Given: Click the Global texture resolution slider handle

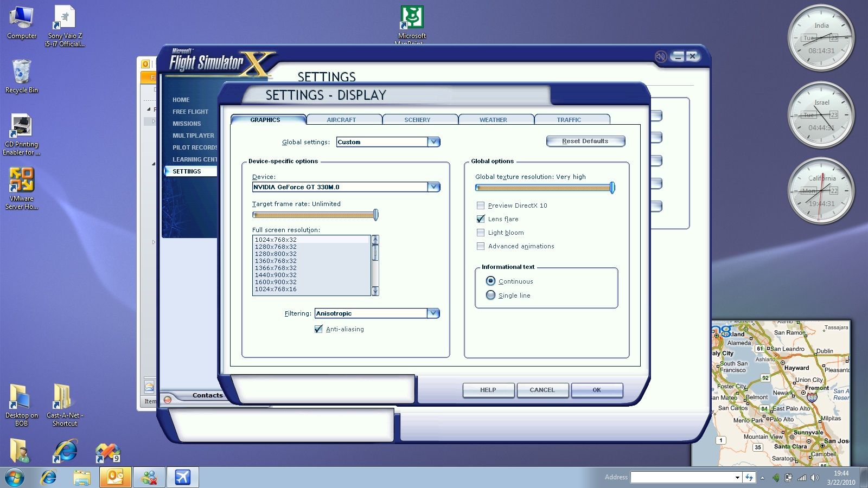Looking at the screenshot, I should coord(612,188).
